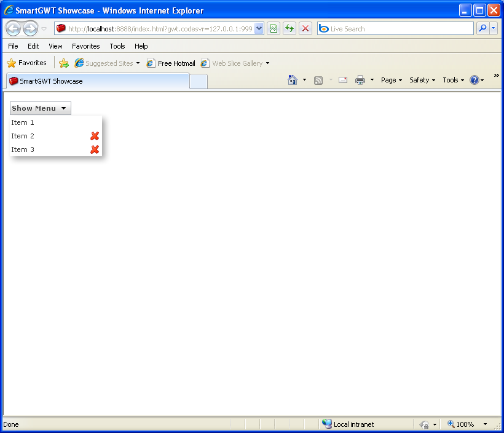Image resolution: width=504 pixels, height=433 pixels.
Task: Select Item 1 in the menu
Action: [56, 122]
